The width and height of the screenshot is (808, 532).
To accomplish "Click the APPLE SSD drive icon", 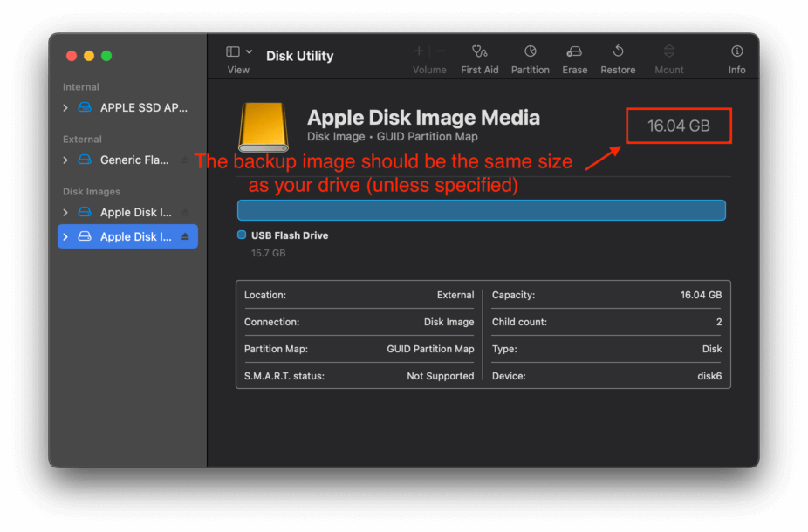I will pyautogui.click(x=85, y=107).
